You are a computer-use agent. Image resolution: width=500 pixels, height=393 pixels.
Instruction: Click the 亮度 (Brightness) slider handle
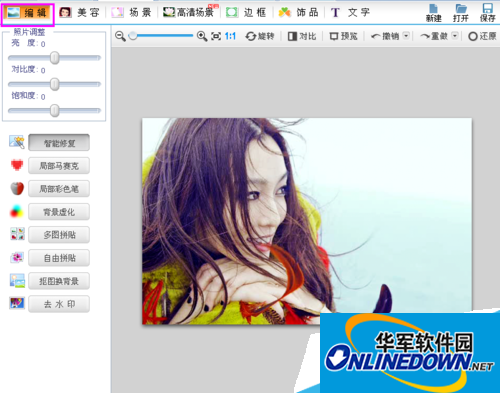[55, 58]
